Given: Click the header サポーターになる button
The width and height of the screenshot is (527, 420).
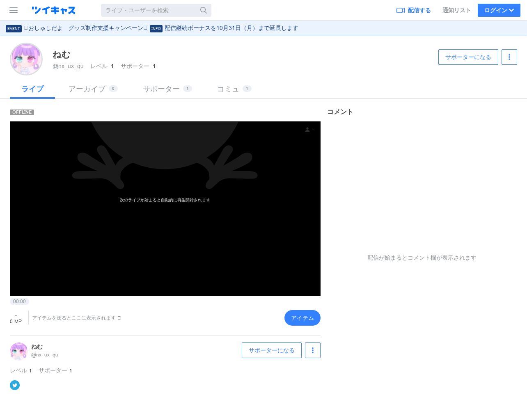Looking at the screenshot, I should click(468, 57).
